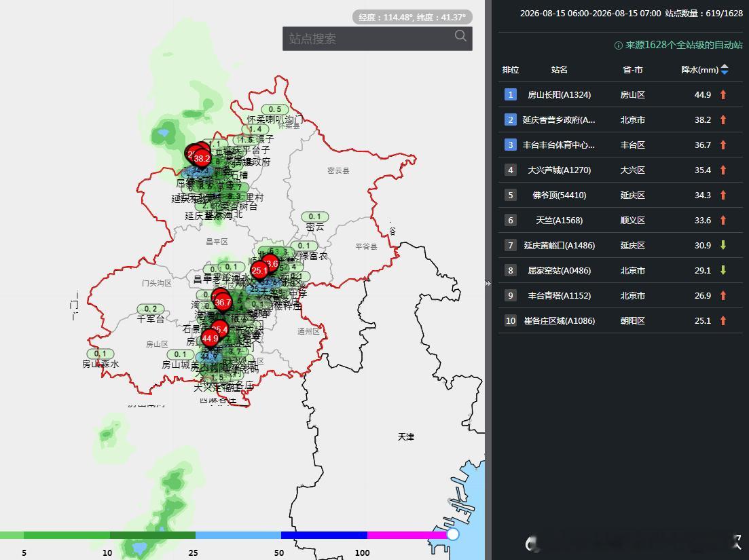Click the red 36.7 map marker
This screenshot has height=560, width=749.
(223, 302)
